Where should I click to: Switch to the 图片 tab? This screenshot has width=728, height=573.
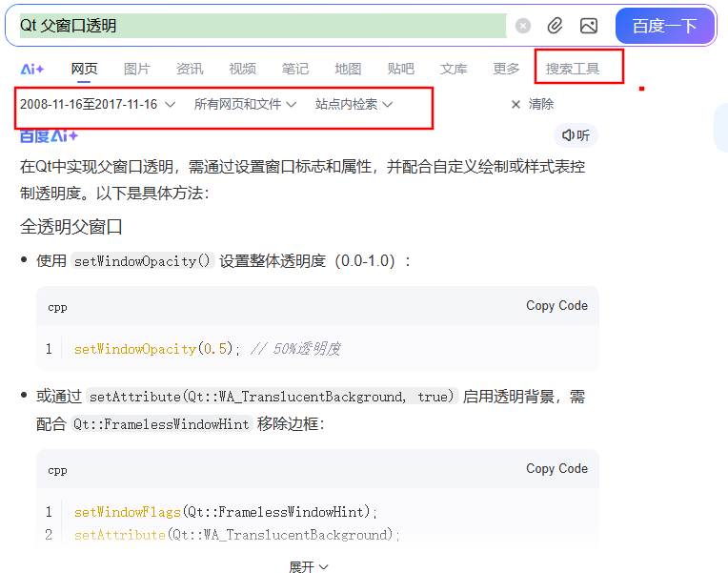(x=137, y=69)
